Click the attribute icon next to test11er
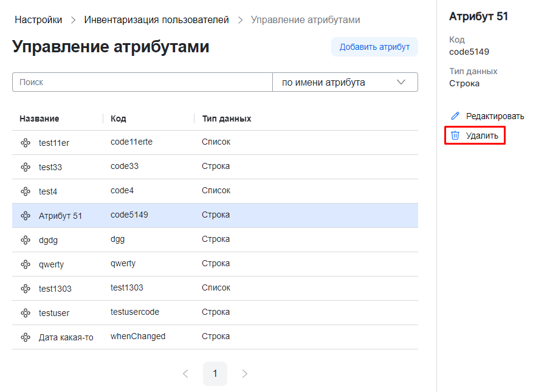This screenshot has height=392, width=533. pyautogui.click(x=26, y=143)
